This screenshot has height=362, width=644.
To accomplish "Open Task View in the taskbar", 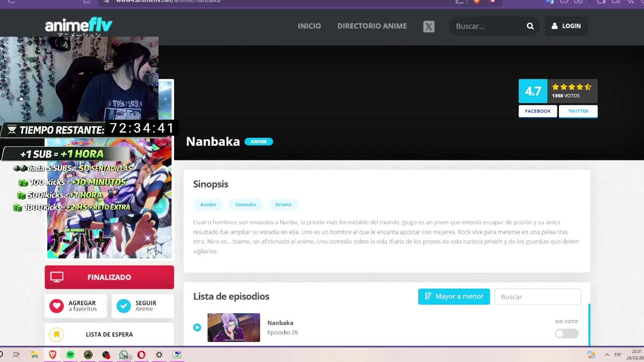I will click(x=16, y=354).
